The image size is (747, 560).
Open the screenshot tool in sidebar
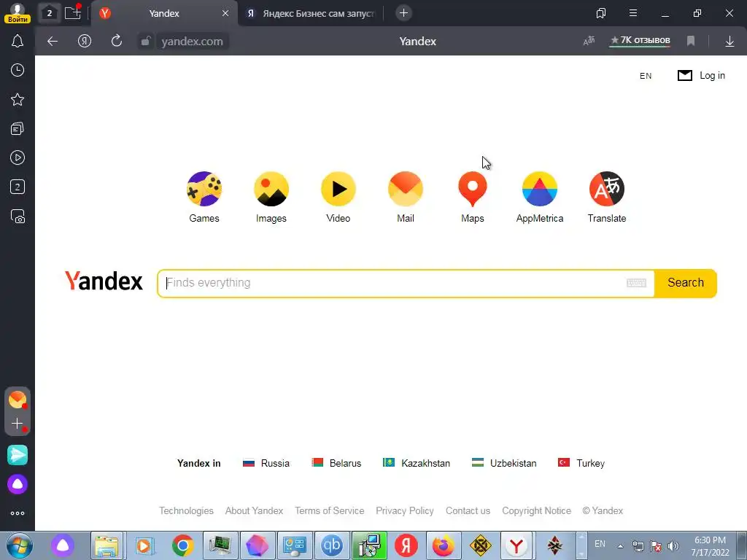[x=18, y=216]
